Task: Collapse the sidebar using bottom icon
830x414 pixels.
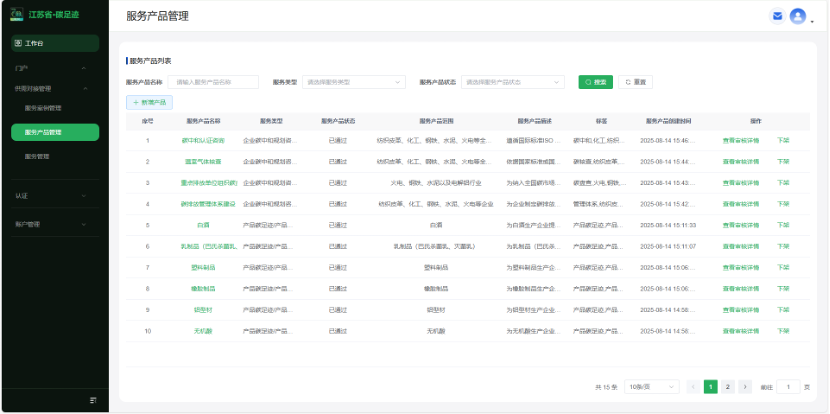Action: click(x=93, y=400)
